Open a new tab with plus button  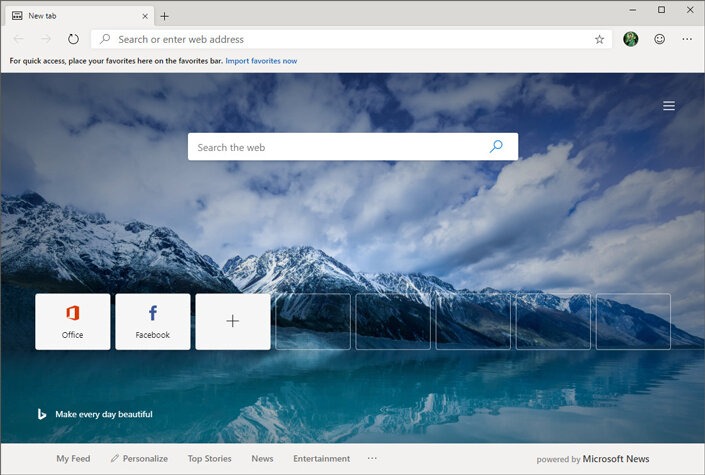click(x=165, y=17)
